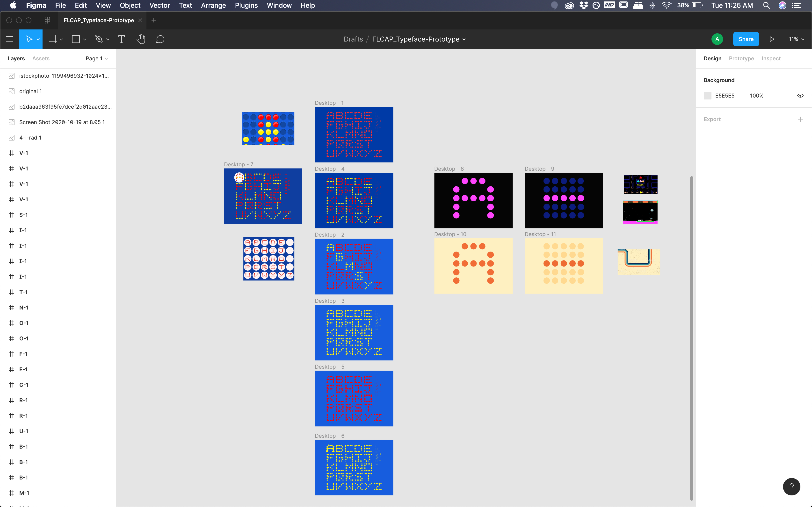Open the hamburger main menu
The width and height of the screenshot is (812, 507).
click(x=10, y=39)
